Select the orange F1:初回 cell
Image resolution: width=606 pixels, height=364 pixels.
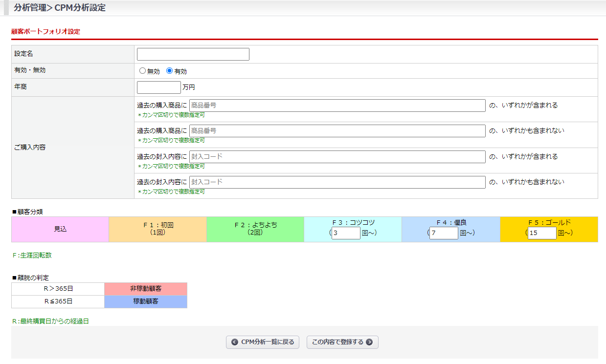(x=158, y=229)
